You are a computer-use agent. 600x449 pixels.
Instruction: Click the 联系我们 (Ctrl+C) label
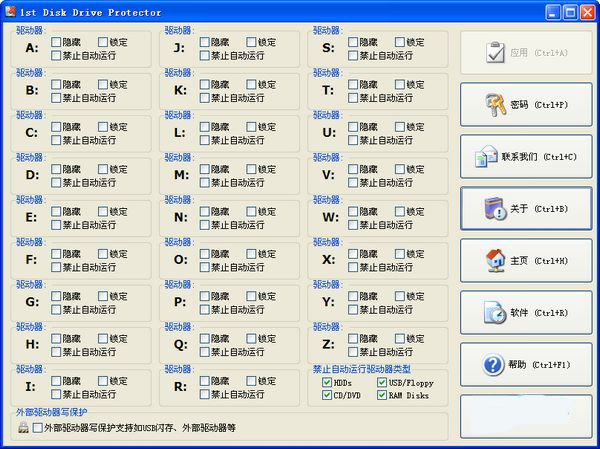point(539,157)
